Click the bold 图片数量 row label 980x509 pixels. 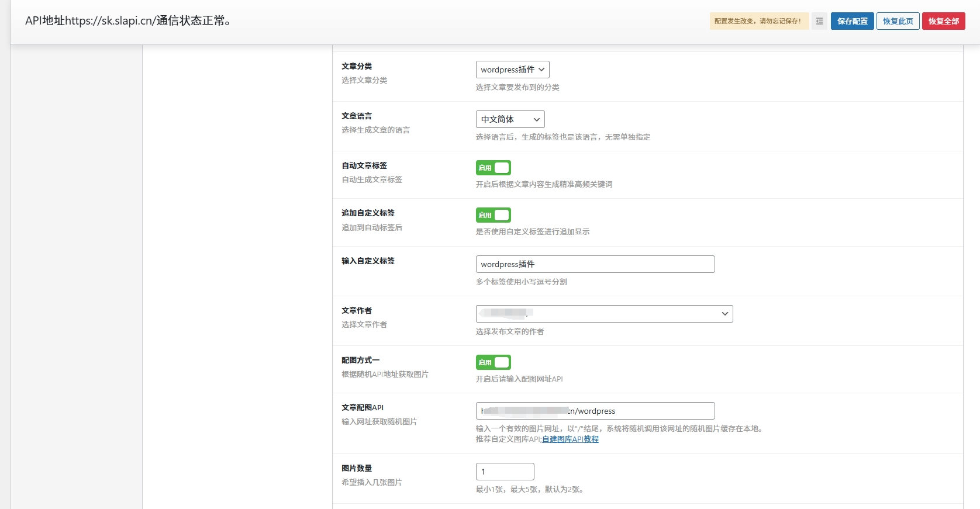pos(357,469)
